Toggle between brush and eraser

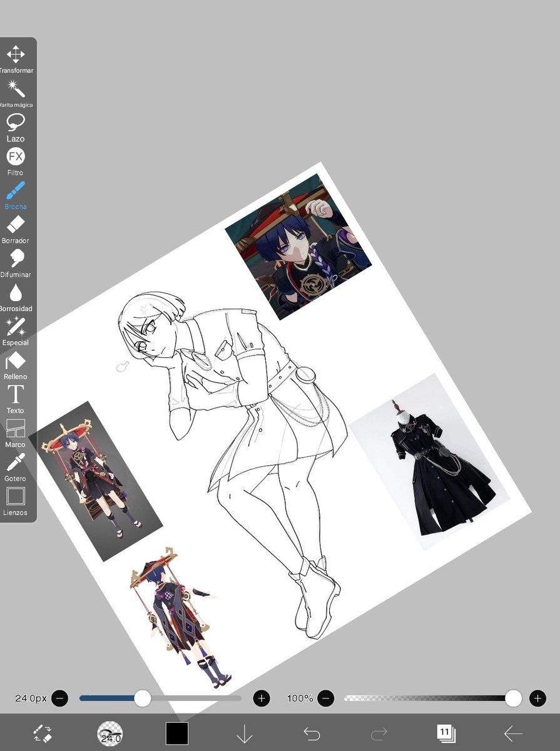pyautogui.click(x=43, y=733)
